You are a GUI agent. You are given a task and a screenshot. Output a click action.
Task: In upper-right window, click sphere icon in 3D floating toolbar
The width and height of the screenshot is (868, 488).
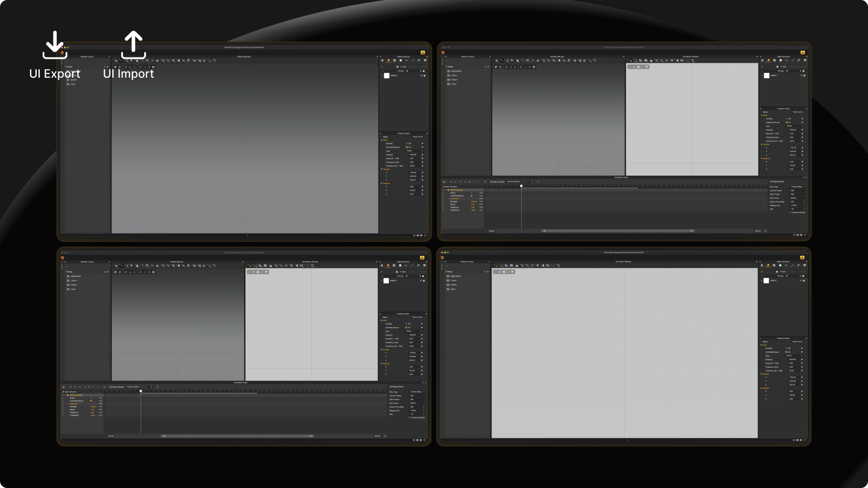tap(534, 67)
